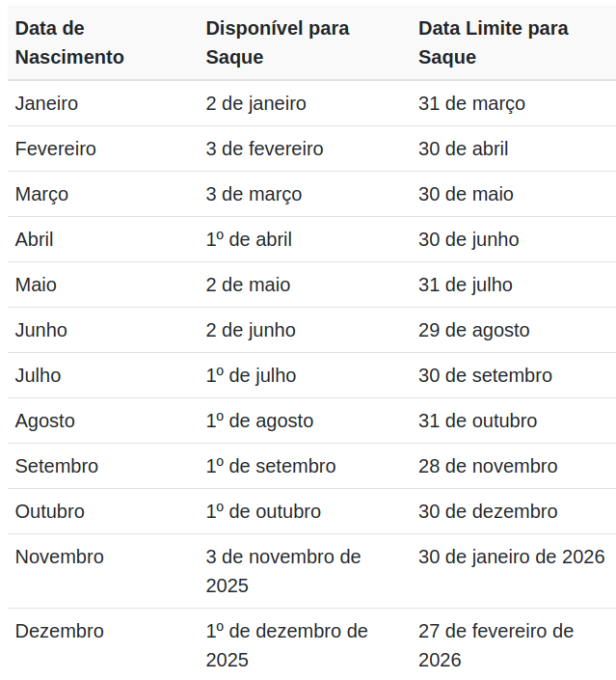
Task: Select the 'Janeiro' birth month cell
Action: pos(46,103)
